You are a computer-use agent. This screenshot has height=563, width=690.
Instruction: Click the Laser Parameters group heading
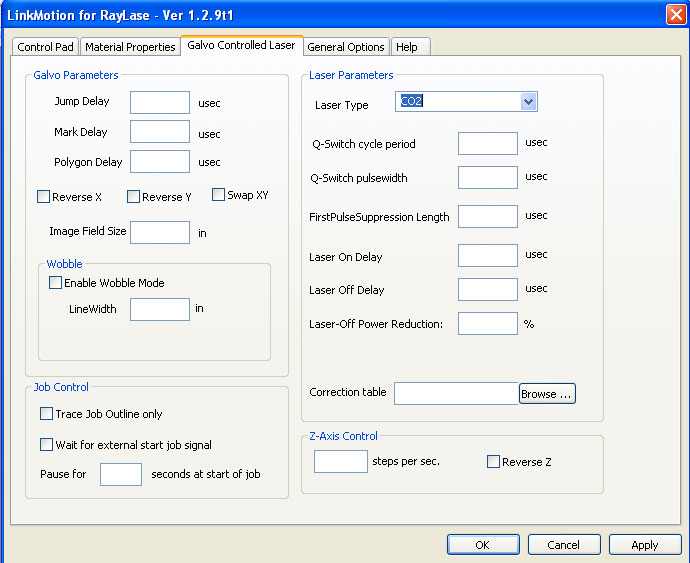351,75
